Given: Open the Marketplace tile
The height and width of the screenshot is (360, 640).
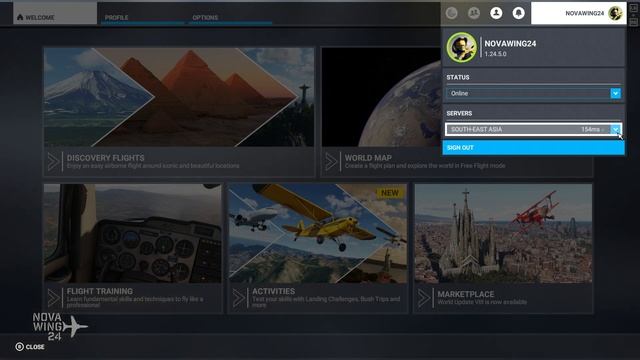Looking at the screenshot, I should (503, 248).
